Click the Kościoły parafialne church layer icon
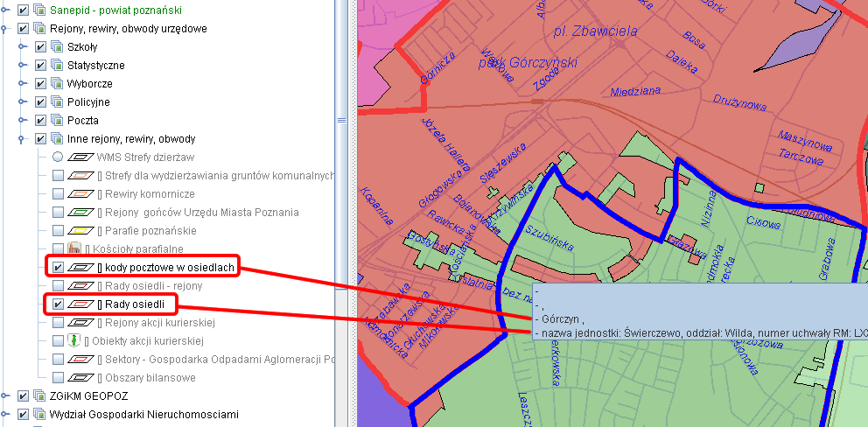 click(x=75, y=249)
